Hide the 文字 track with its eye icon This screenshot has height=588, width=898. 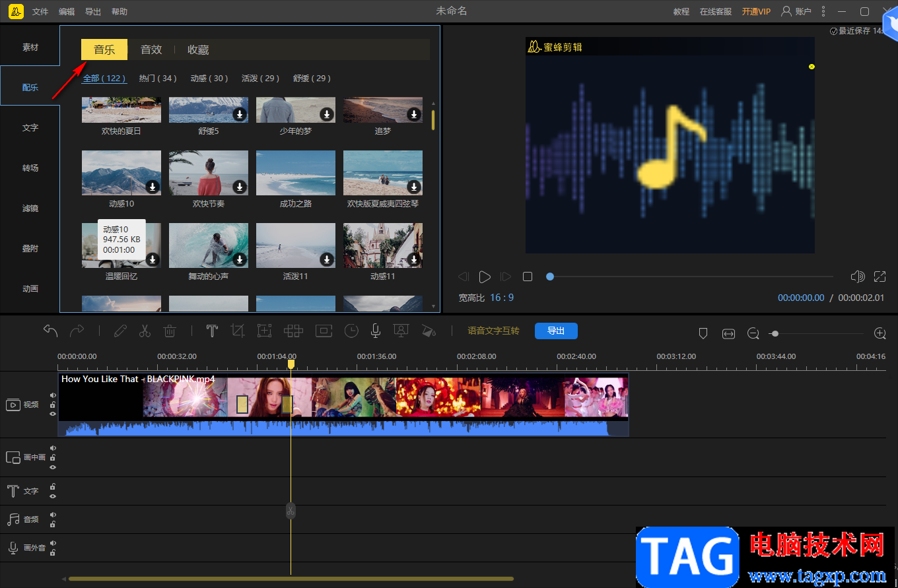click(x=53, y=496)
